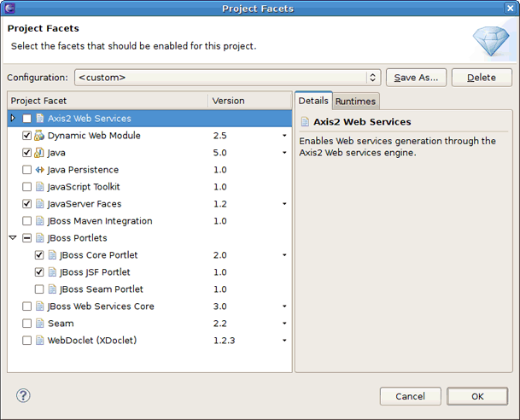Image resolution: width=520 pixels, height=420 pixels.
Task: Open WebDoclet (XDoclet) version dropdown
Action: [284, 341]
